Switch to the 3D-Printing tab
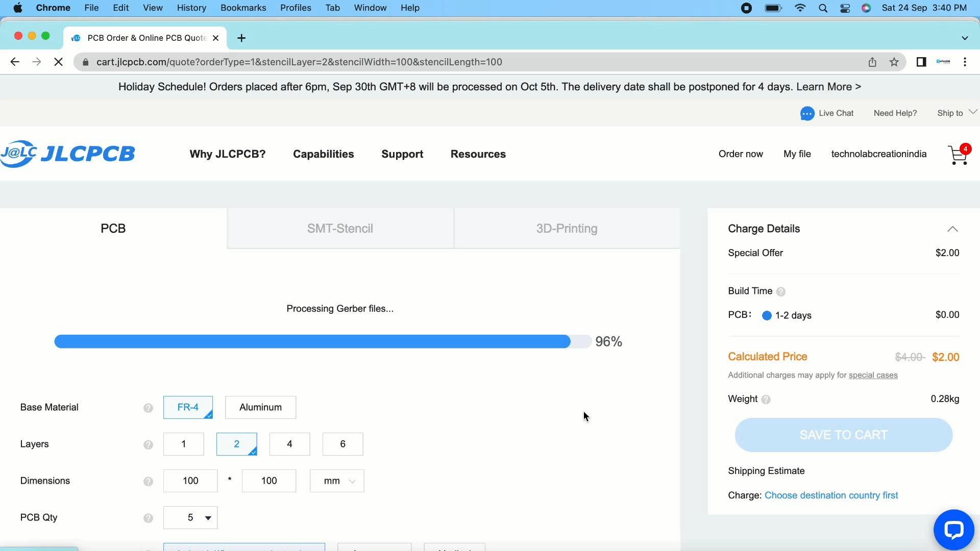This screenshot has height=551, width=980. (x=567, y=229)
